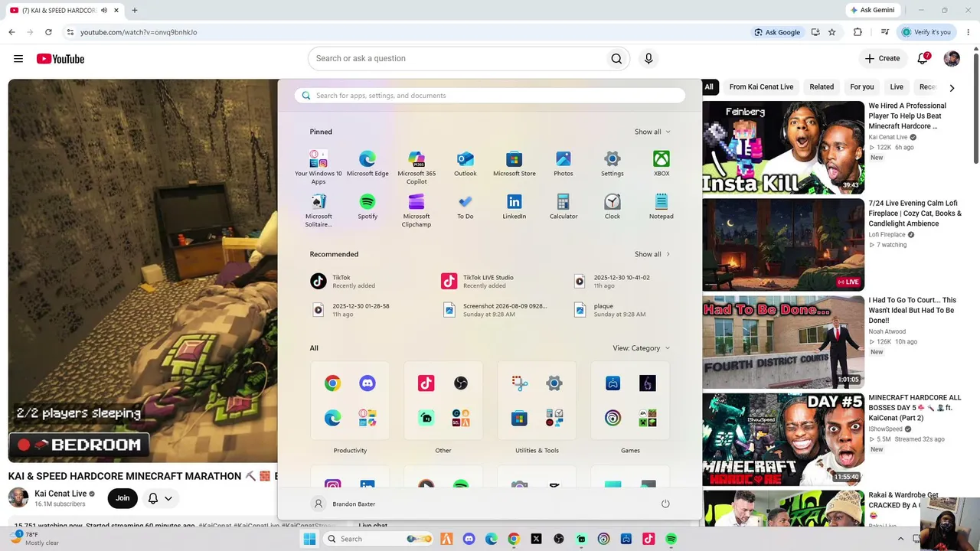Open YouTube notifications bell

pyautogui.click(x=923, y=59)
